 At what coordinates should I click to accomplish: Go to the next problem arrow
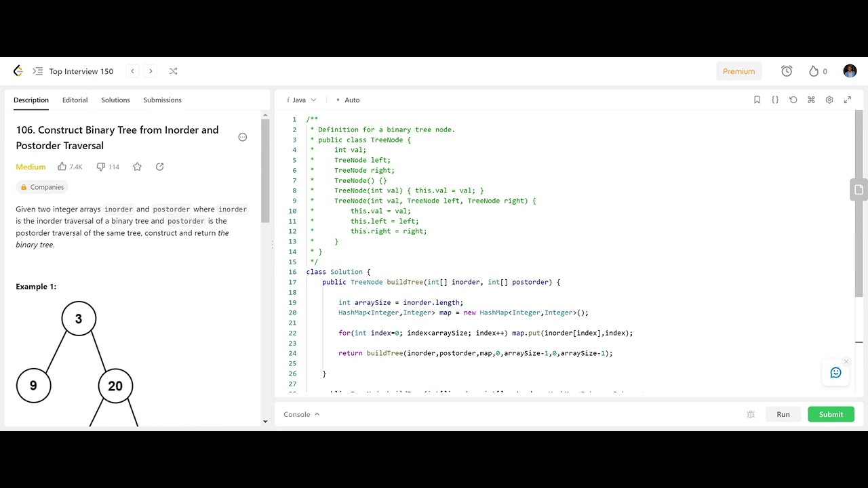click(x=151, y=71)
